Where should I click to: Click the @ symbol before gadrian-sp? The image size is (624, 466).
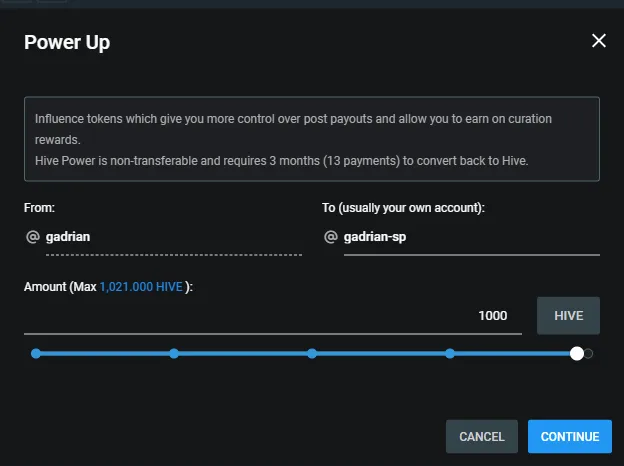click(331, 237)
